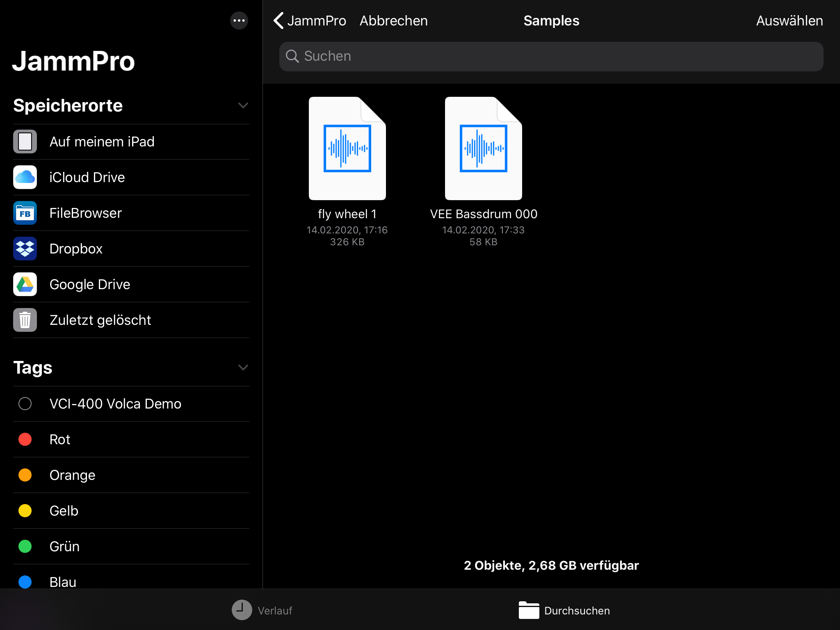Collapse the Tags section

click(x=243, y=367)
